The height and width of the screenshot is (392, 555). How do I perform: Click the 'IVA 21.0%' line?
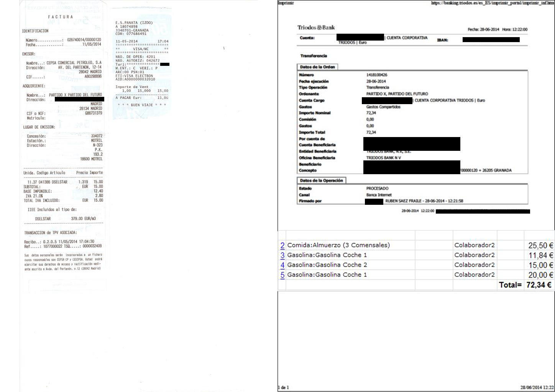pyautogui.click(x=64, y=196)
